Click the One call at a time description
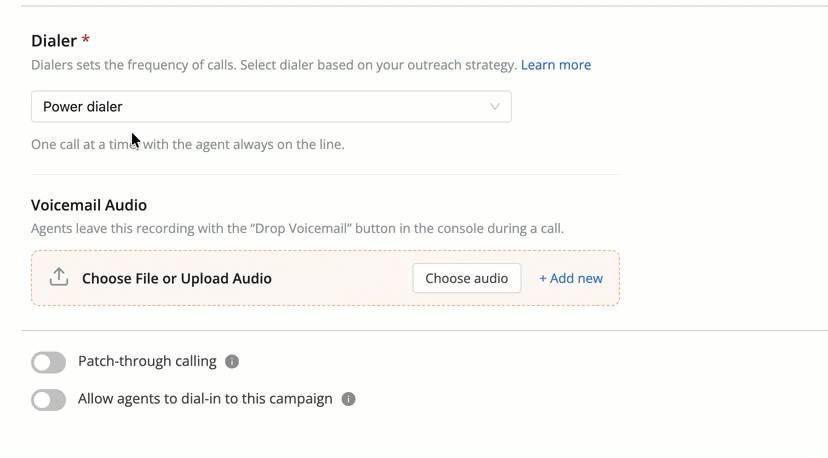Image resolution: width=828 pixels, height=458 pixels. (x=188, y=144)
